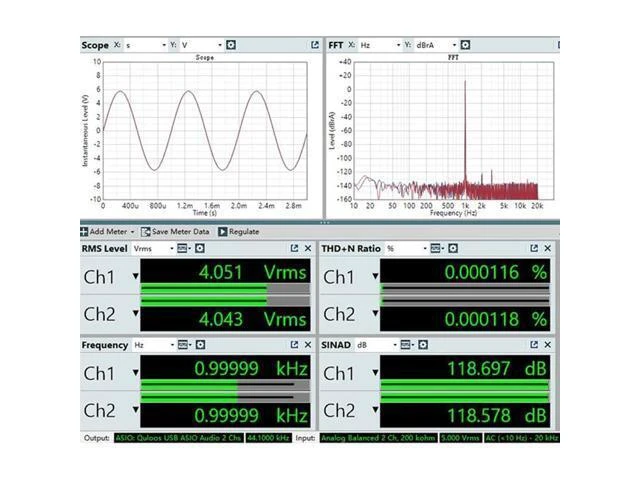Select the 118.697 dB SINAD reading

click(x=497, y=369)
